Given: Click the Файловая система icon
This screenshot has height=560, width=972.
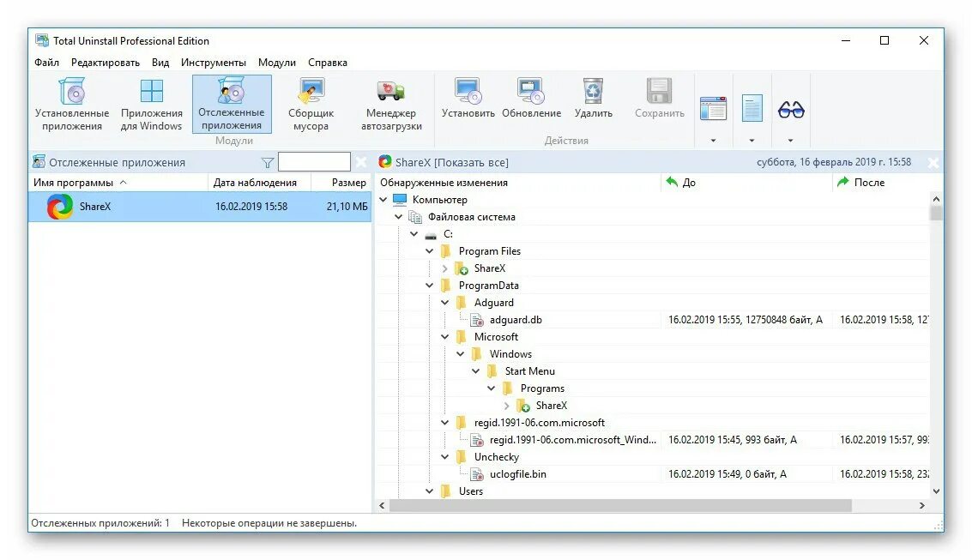Looking at the screenshot, I should pyautogui.click(x=415, y=218).
